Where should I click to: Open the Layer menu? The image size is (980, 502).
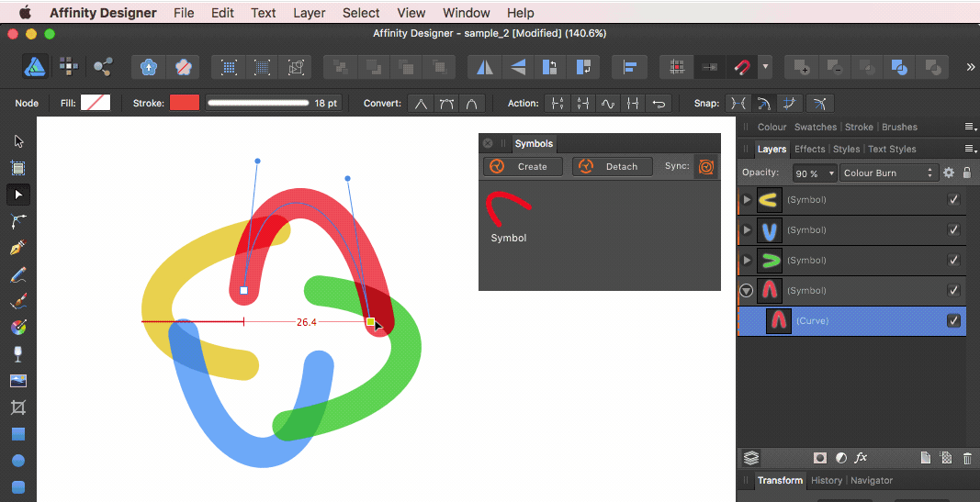tap(310, 13)
